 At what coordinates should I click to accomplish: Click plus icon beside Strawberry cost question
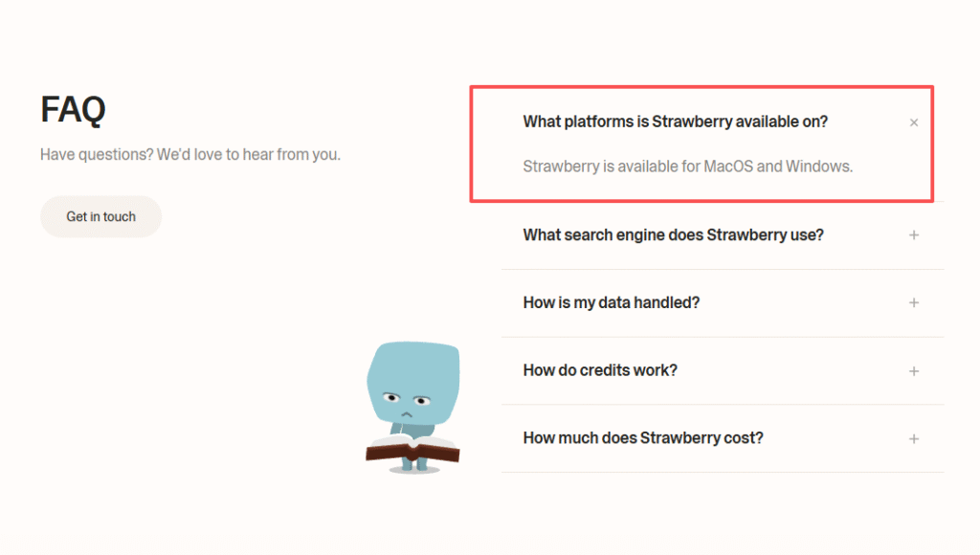(914, 439)
